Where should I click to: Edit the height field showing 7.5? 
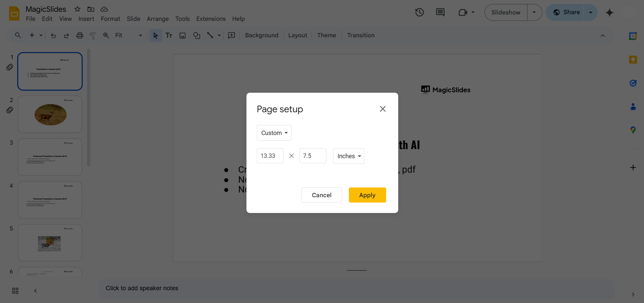point(313,156)
